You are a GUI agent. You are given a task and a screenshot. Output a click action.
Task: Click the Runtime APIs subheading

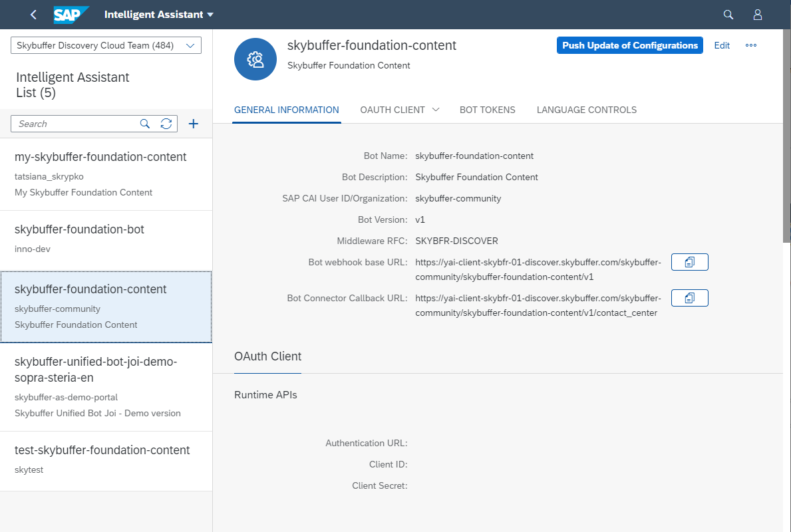pyautogui.click(x=265, y=395)
